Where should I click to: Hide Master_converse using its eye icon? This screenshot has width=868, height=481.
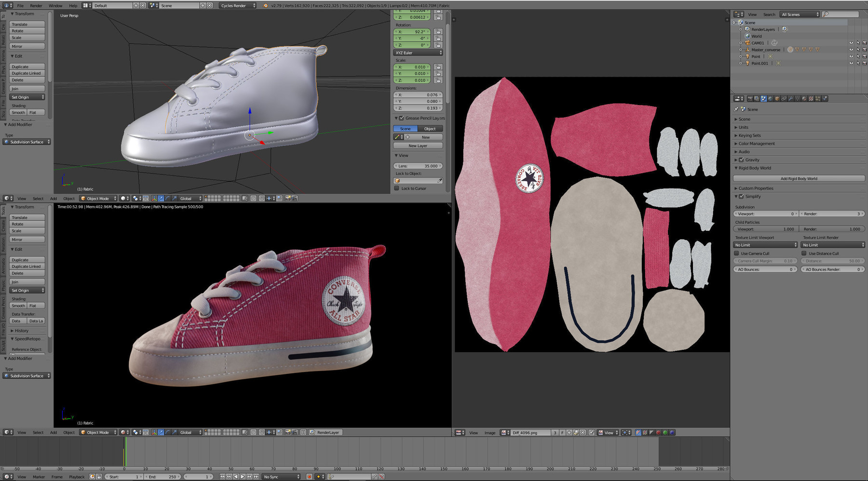(x=851, y=50)
